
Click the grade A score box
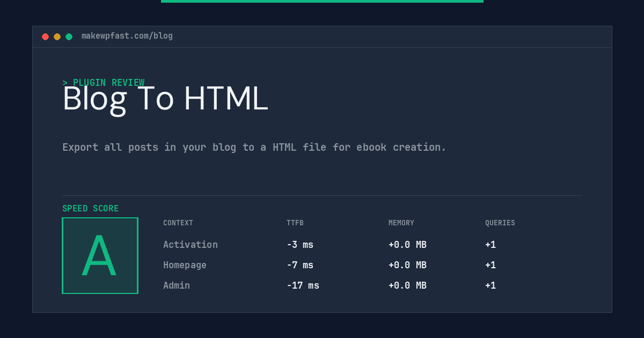click(100, 255)
